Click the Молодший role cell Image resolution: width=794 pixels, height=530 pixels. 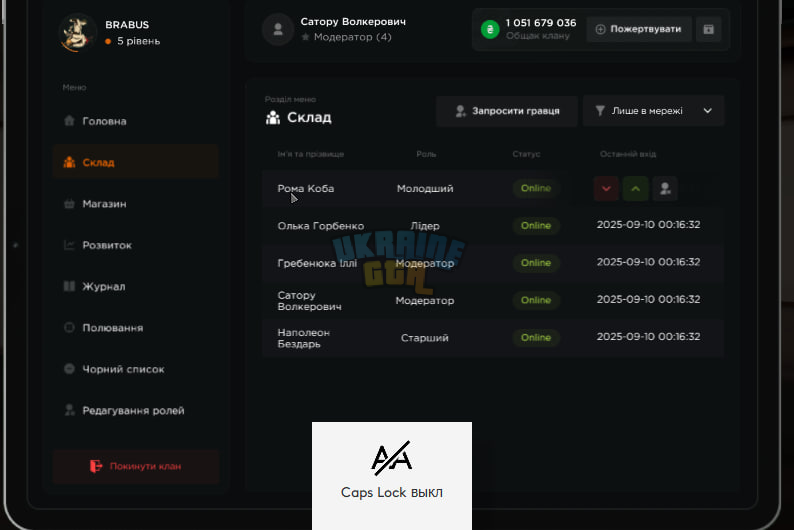(425, 188)
